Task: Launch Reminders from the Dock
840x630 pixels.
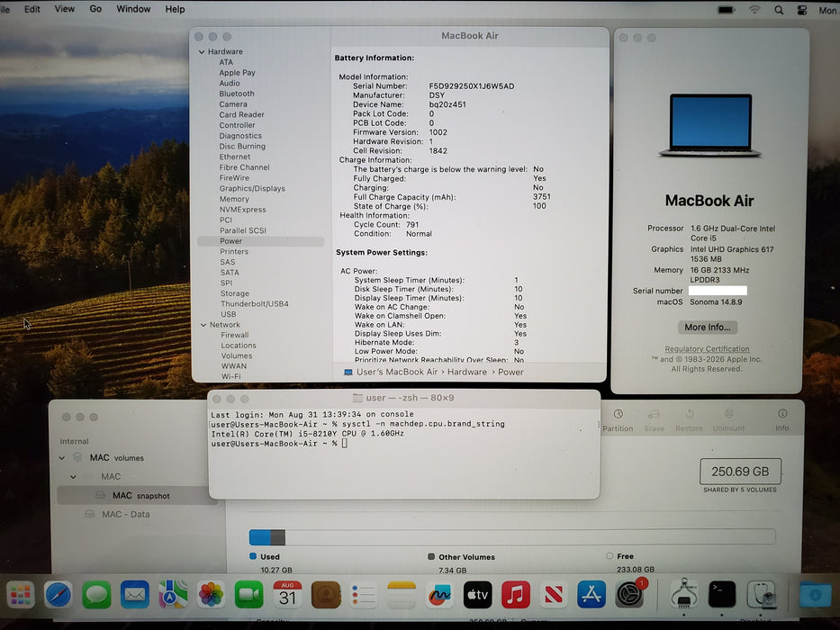Action: (363, 595)
